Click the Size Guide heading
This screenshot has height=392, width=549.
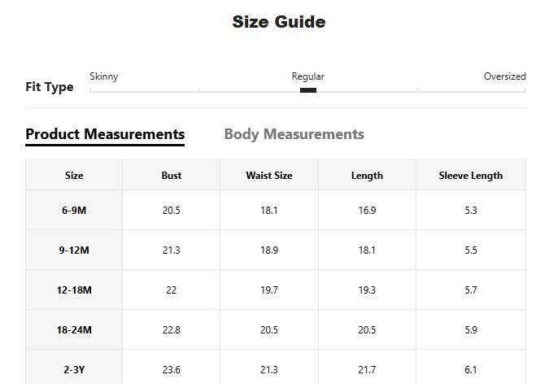279,22
